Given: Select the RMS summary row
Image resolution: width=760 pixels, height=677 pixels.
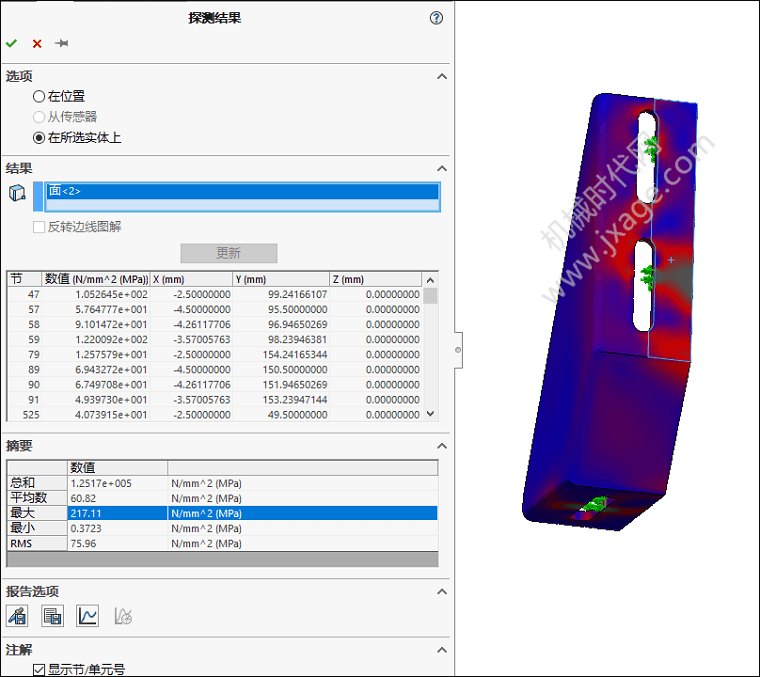Looking at the screenshot, I should tap(222, 543).
